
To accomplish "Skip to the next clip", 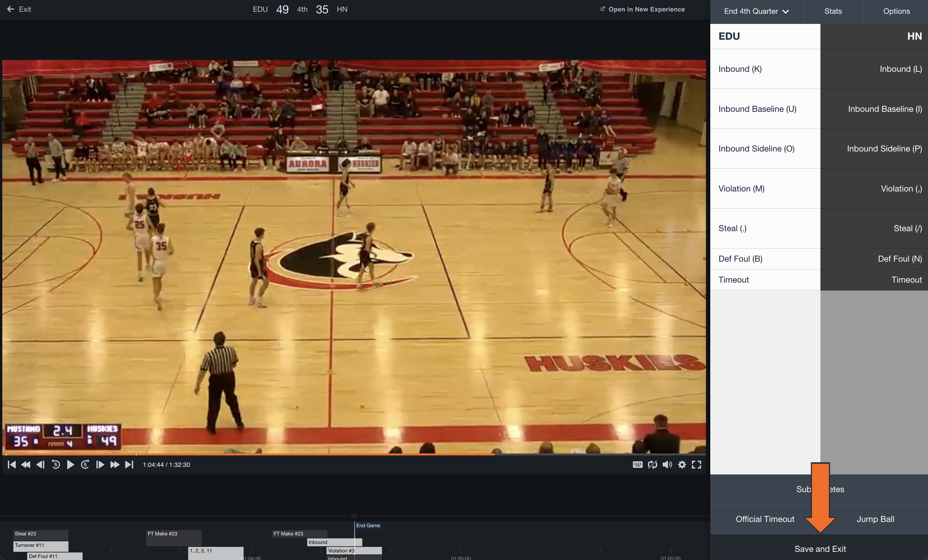I will (x=129, y=465).
